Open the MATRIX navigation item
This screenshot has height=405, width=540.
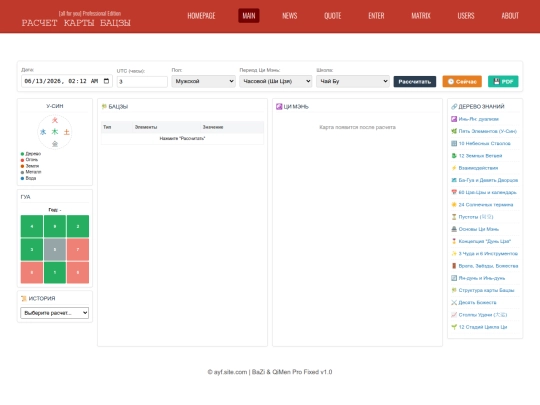[x=421, y=16]
